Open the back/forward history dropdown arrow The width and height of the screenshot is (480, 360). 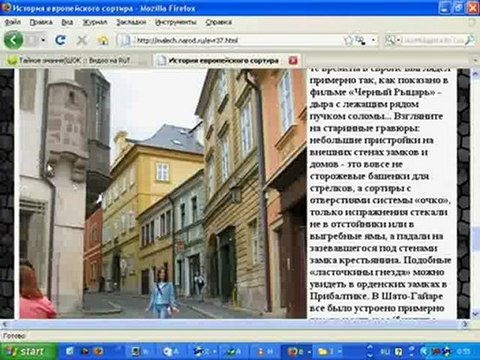click(43, 40)
